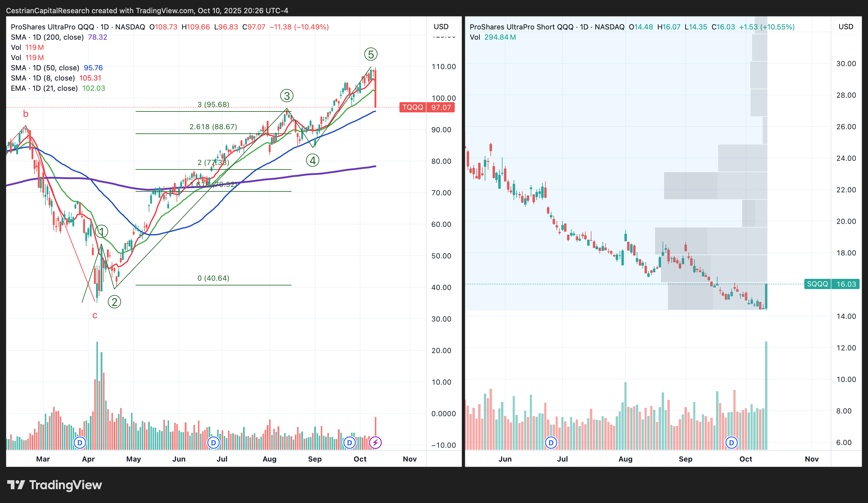Toggle the SMA 50 close indicator legend
Viewport: 868px width, 503px height.
pyautogui.click(x=45, y=68)
